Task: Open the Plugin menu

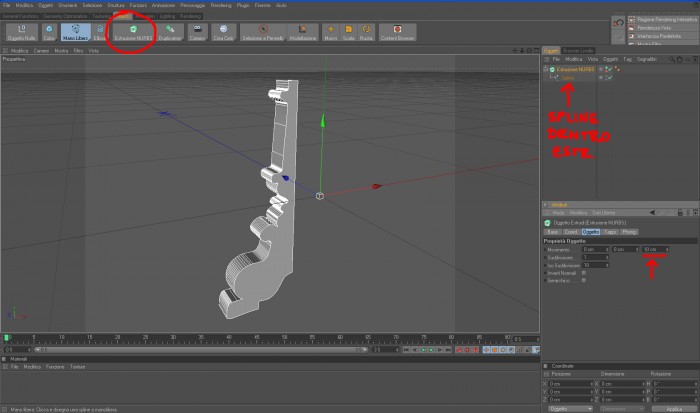Action: point(243,5)
